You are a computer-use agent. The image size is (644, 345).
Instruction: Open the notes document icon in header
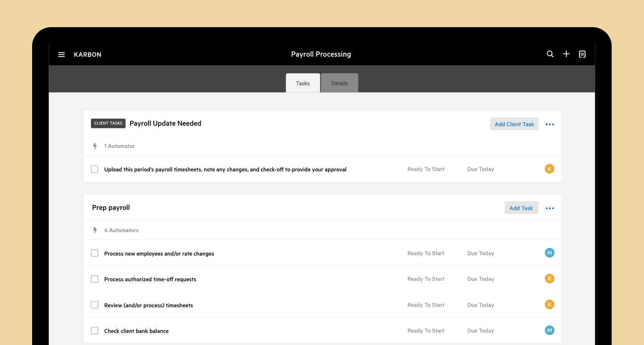click(x=582, y=54)
